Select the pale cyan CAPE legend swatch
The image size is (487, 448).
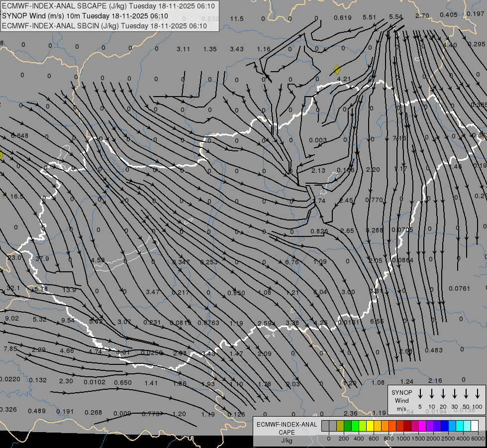click(x=467, y=426)
